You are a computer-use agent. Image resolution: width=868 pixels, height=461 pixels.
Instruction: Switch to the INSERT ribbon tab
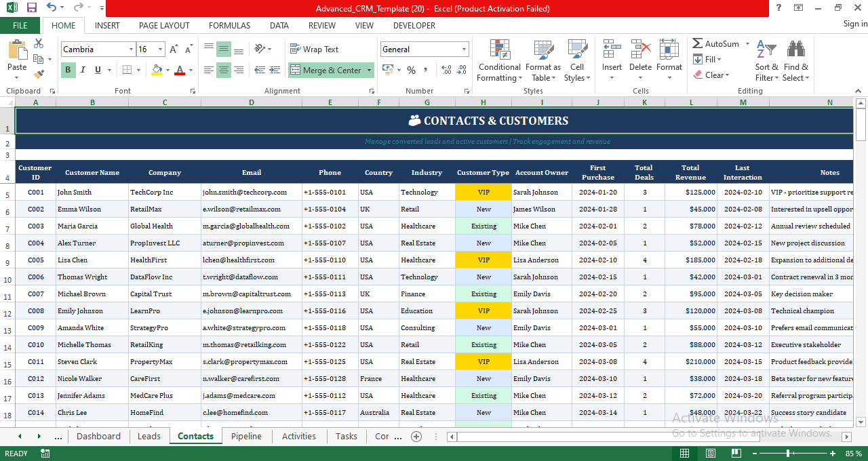107,25
